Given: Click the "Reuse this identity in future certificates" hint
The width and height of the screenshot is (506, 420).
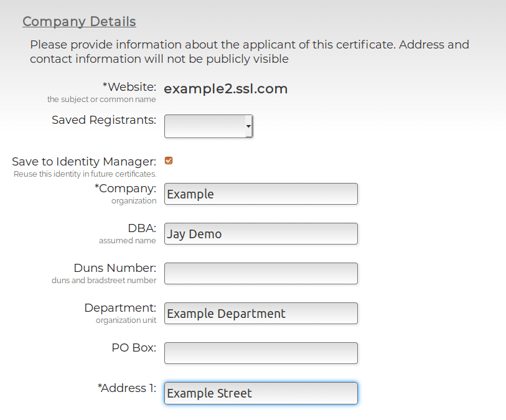Looking at the screenshot, I should coord(85,174).
